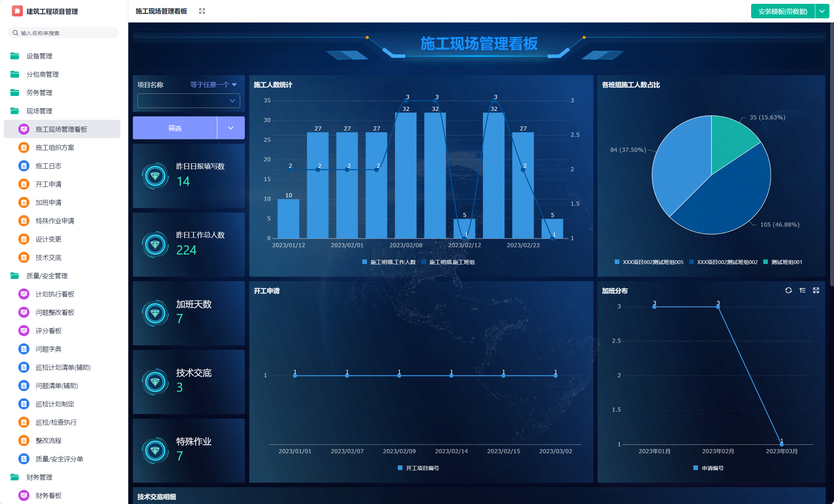This screenshot has height=504, width=834.
Task: Toggle 申请编号 legend color swatch
Action: 695,468
